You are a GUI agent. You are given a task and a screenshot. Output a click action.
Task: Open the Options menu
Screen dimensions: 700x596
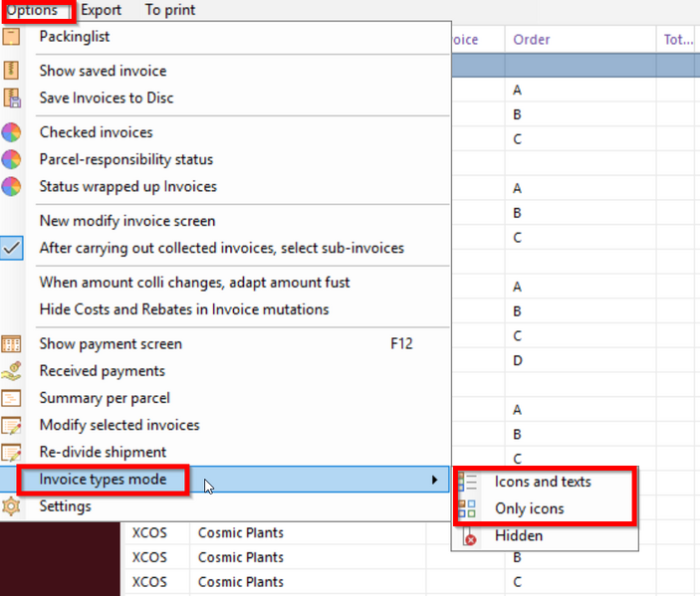(x=33, y=10)
